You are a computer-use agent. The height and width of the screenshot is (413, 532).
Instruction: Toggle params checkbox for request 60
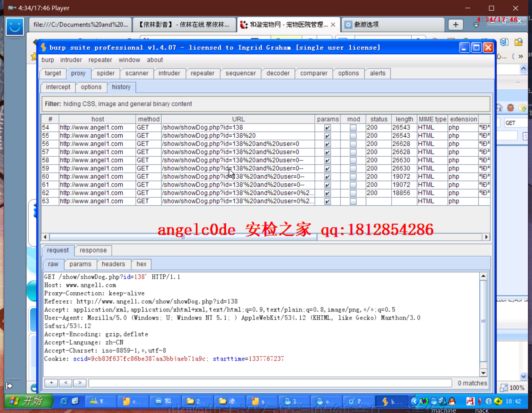coord(327,177)
